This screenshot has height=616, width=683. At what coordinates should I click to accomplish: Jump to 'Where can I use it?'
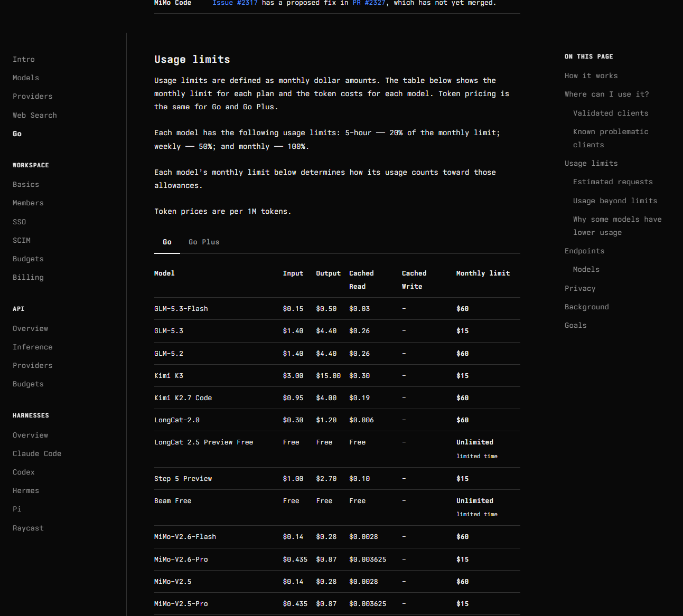[x=607, y=94]
